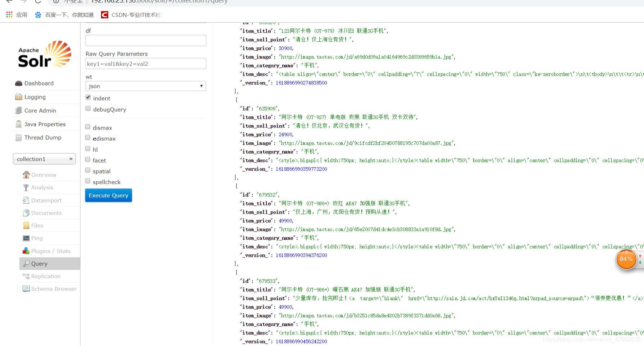The image size is (644, 346).
Task: Click the item_price value 24900
Action: pyautogui.click(x=286, y=134)
